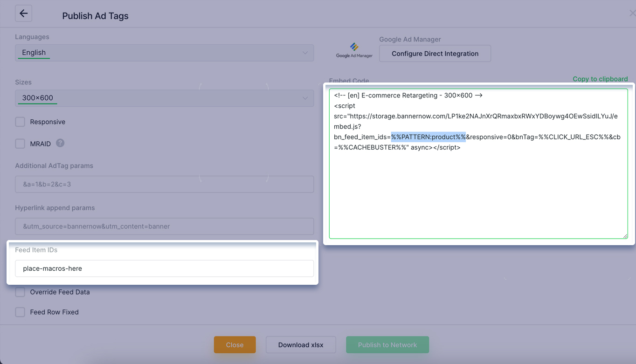The width and height of the screenshot is (636, 364).
Task: Click the Languages label
Action: tap(32, 37)
